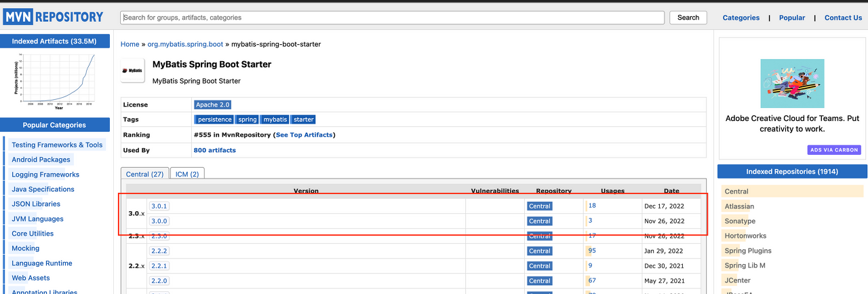Focus the artifact search field
This screenshot has height=294, width=868.
[x=392, y=18]
